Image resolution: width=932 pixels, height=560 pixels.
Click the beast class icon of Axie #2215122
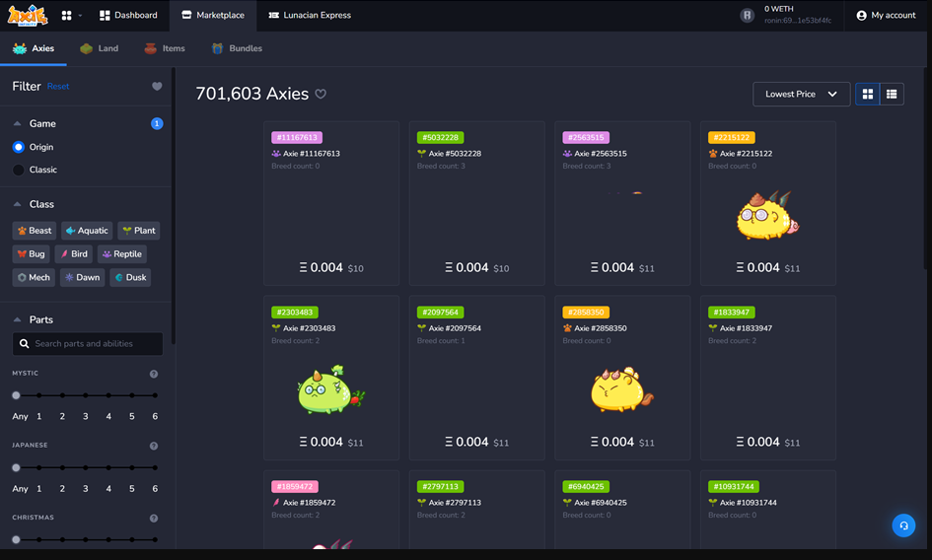click(x=713, y=154)
